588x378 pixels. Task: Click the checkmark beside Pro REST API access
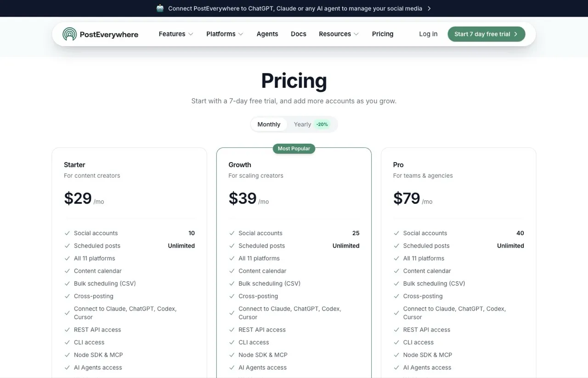[396, 330]
